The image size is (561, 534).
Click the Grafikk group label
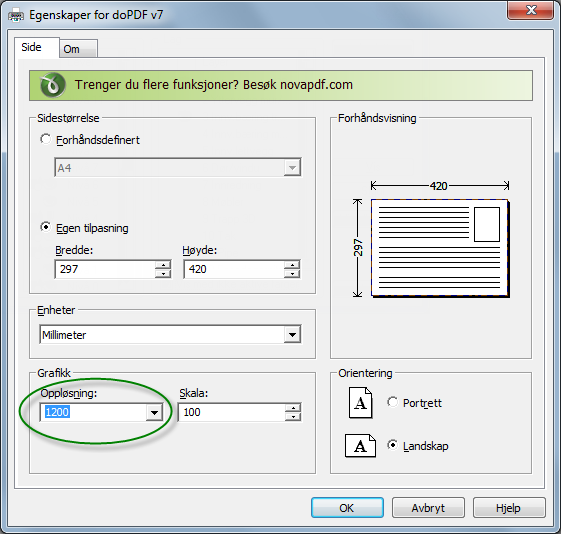(54, 373)
